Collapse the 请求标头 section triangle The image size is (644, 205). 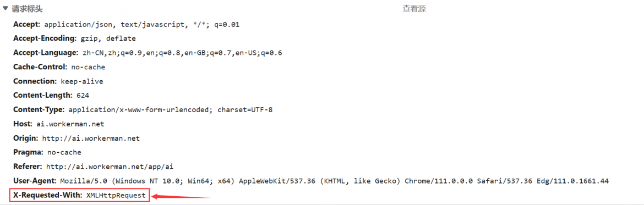point(6,8)
